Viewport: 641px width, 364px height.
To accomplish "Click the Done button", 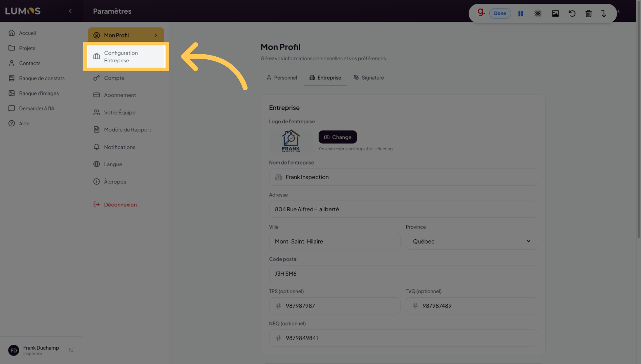I will tap(500, 13).
